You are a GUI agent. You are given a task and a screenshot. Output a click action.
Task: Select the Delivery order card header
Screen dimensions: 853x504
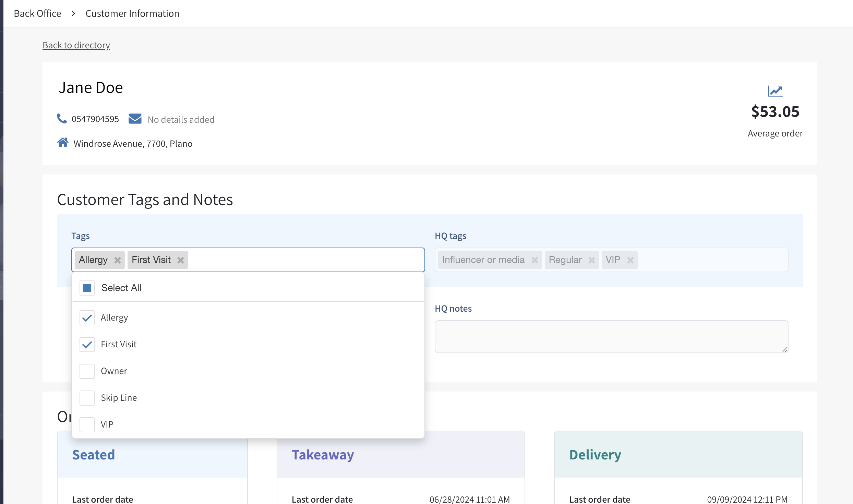(x=678, y=455)
